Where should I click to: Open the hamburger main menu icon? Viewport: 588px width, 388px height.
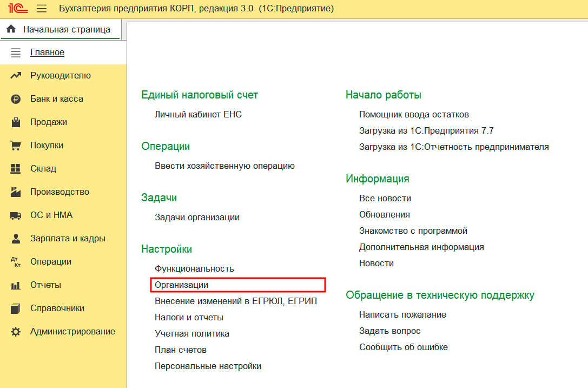[x=41, y=9]
